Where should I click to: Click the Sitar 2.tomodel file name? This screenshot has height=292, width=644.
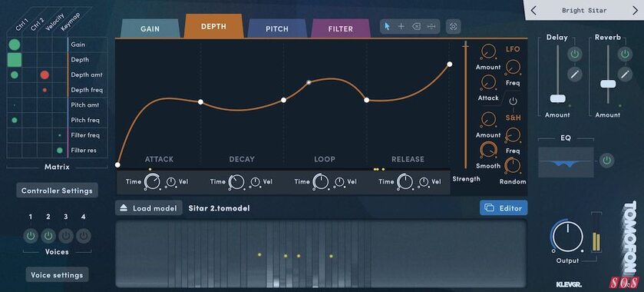point(219,208)
